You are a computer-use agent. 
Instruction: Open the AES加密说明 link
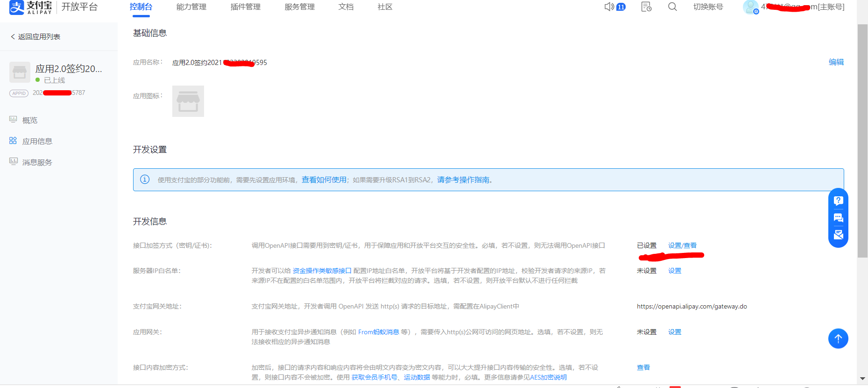click(x=548, y=377)
